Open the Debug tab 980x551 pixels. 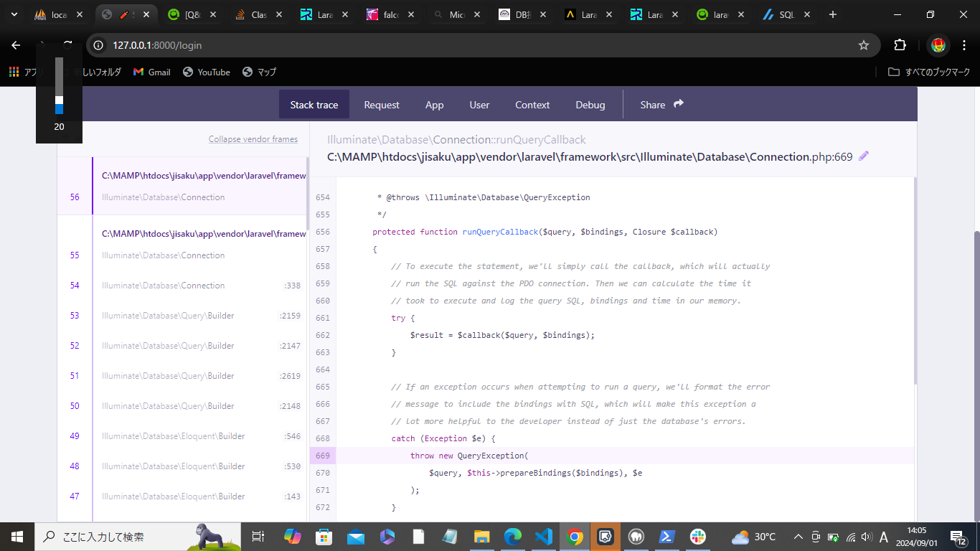click(x=590, y=105)
